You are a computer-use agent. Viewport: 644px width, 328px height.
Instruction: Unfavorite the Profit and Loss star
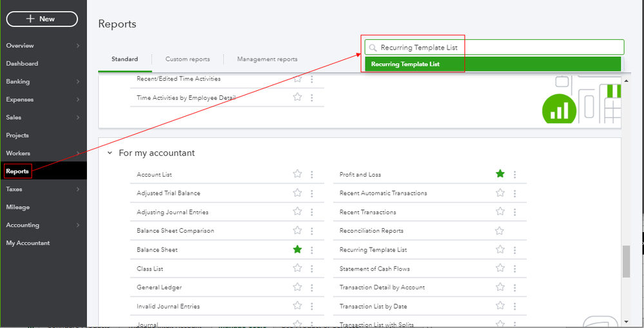tap(500, 174)
